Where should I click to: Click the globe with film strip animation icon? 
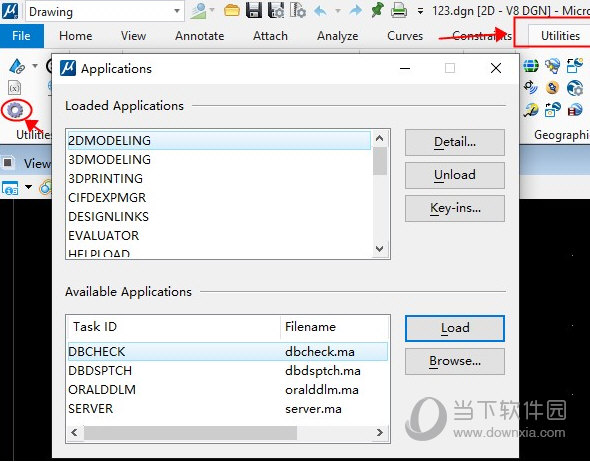click(575, 110)
